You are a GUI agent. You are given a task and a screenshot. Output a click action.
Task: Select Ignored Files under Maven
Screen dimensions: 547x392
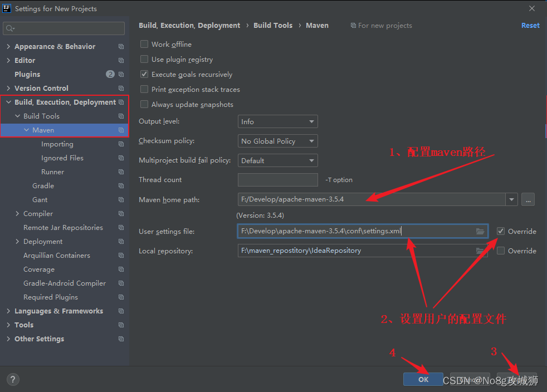point(62,158)
